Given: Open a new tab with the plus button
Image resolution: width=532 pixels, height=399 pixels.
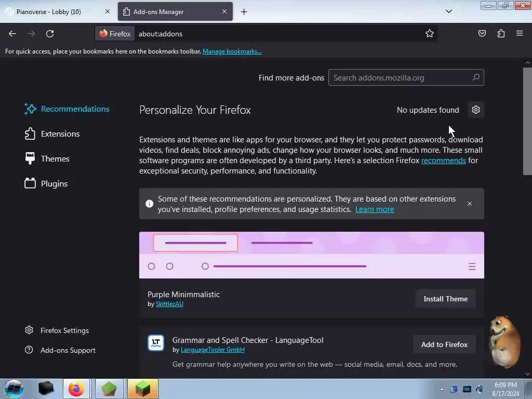Looking at the screenshot, I should [x=244, y=12].
